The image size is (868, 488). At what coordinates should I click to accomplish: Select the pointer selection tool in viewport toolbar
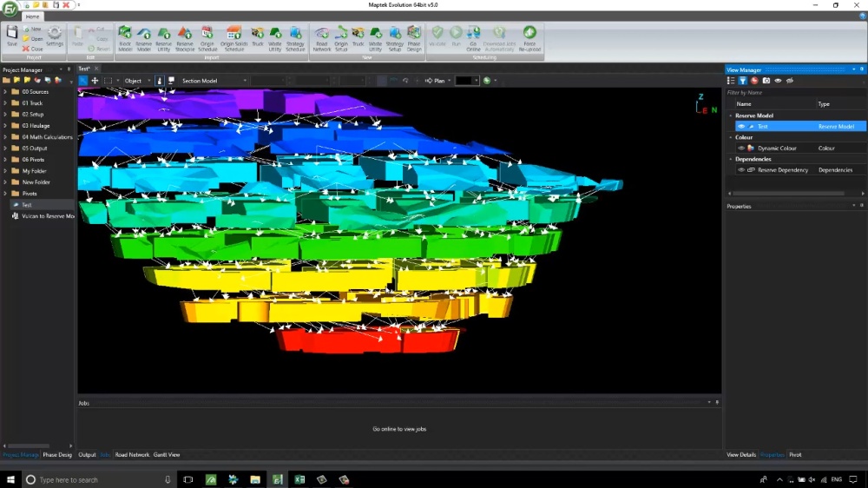(83, 81)
